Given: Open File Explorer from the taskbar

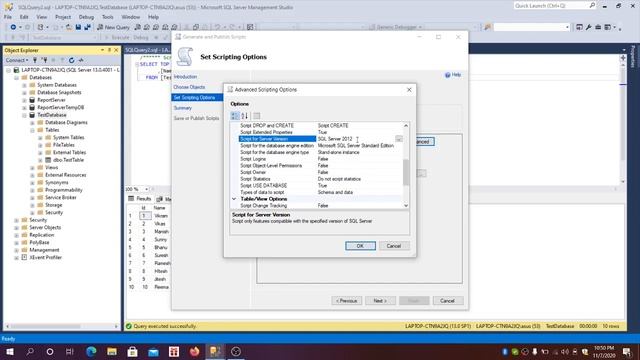Looking at the screenshot, I should pyautogui.click(x=112, y=351).
